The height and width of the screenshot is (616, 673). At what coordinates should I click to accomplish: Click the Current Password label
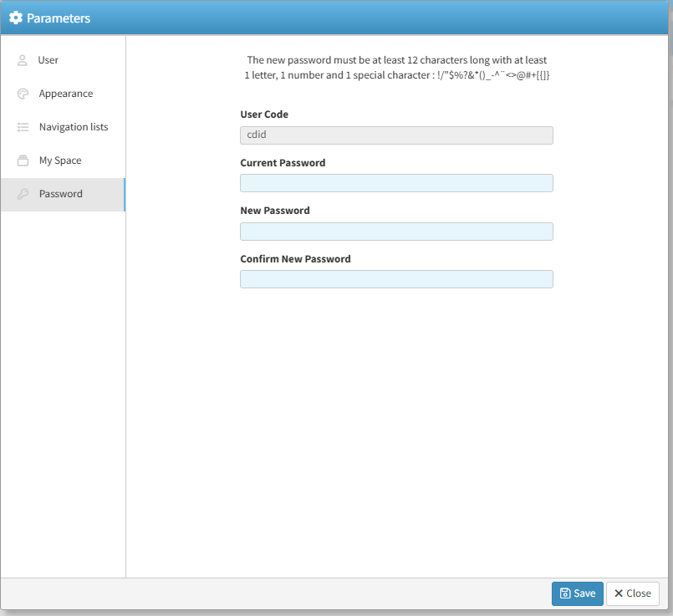point(283,163)
